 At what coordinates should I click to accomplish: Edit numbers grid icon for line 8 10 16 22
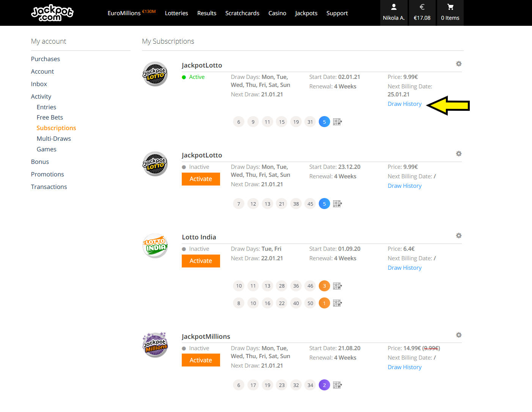tap(337, 303)
